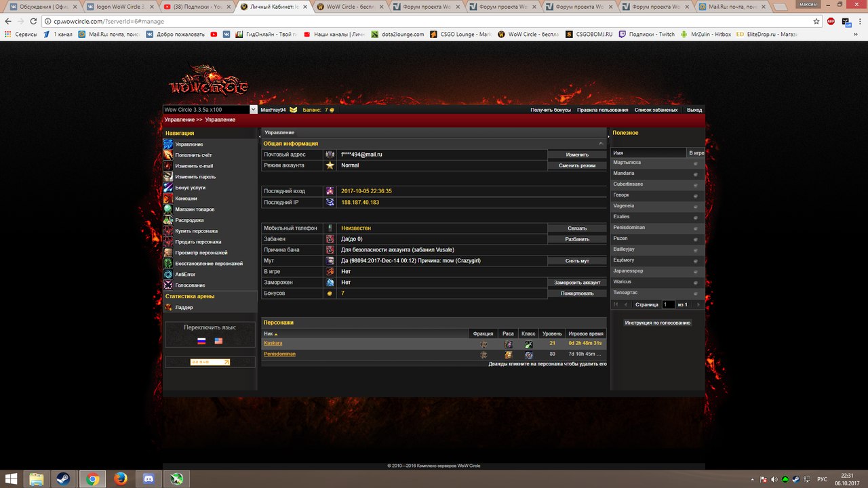Click the Получить бонусы top menu link
This screenshot has height=488, width=868.
click(x=550, y=110)
